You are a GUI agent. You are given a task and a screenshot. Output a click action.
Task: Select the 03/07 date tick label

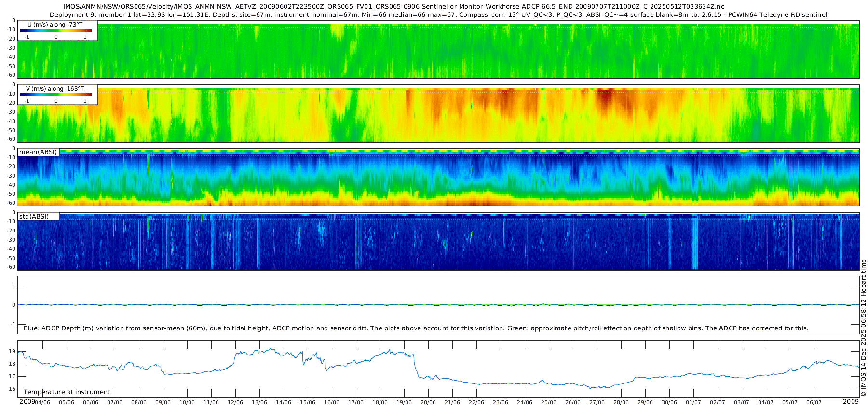pyautogui.click(x=742, y=402)
